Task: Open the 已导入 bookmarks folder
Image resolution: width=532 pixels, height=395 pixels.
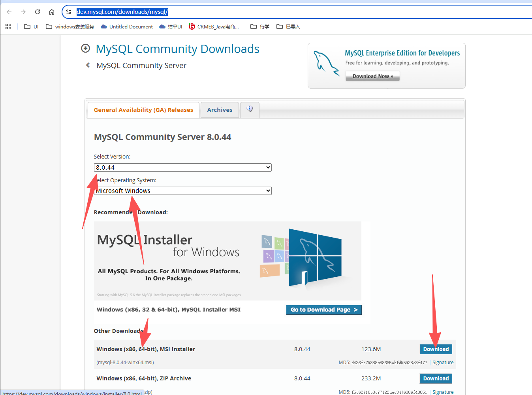Action: [288, 26]
